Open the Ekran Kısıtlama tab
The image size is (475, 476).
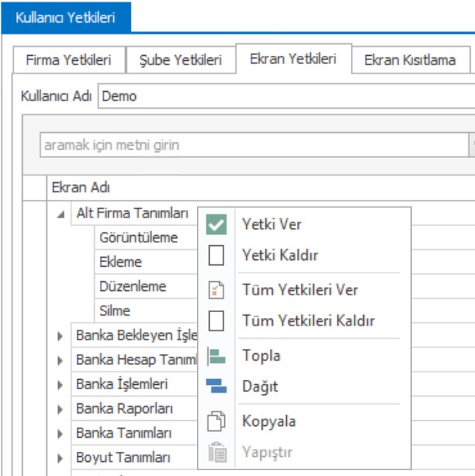pyautogui.click(x=410, y=59)
